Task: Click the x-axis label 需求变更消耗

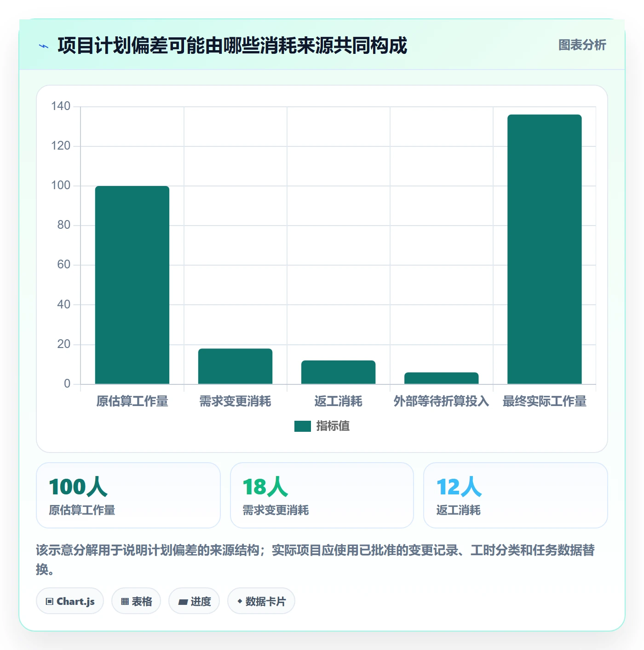Action: (x=235, y=401)
